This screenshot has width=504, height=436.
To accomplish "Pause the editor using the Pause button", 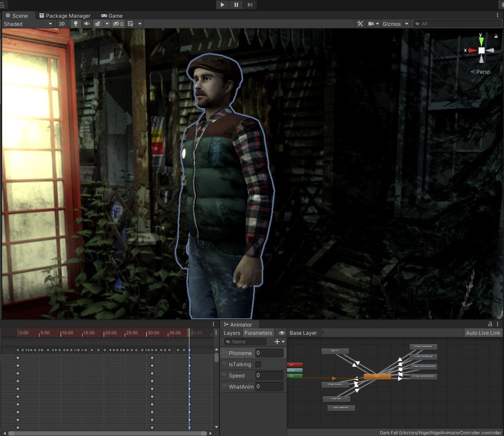I will (x=236, y=4).
